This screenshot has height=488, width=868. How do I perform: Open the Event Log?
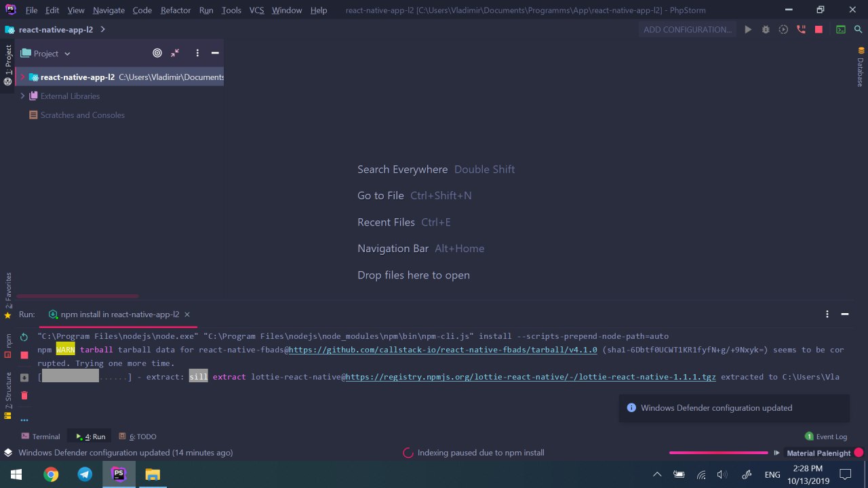(x=826, y=436)
